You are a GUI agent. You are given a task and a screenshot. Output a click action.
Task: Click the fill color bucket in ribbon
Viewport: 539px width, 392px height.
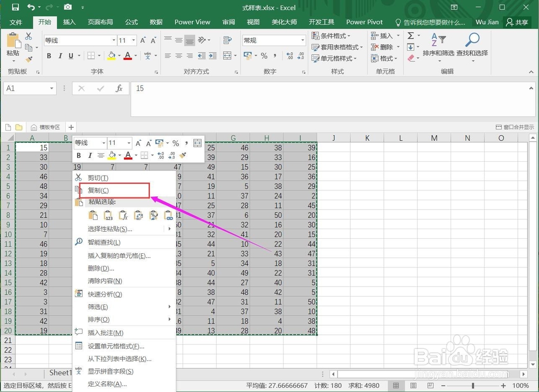pyautogui.click(x=112, y=56)
